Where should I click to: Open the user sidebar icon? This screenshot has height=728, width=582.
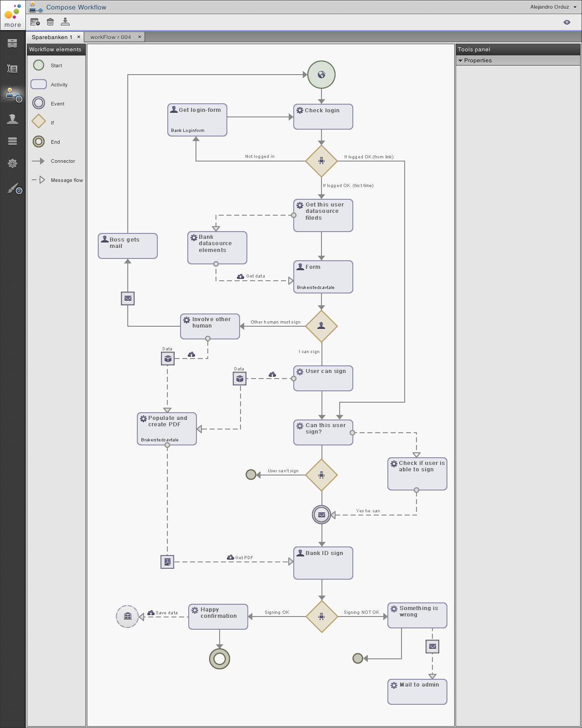13,119
